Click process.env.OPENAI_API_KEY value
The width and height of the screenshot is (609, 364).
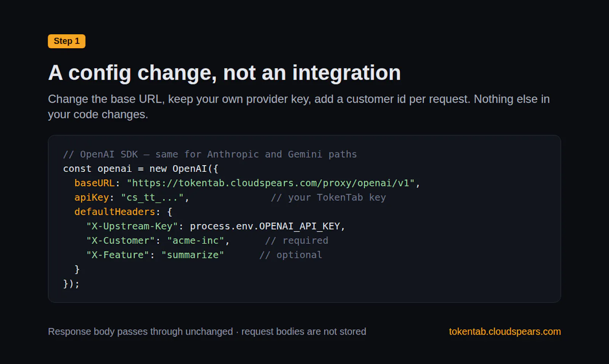pyautogui.click(x=265, y=226)
